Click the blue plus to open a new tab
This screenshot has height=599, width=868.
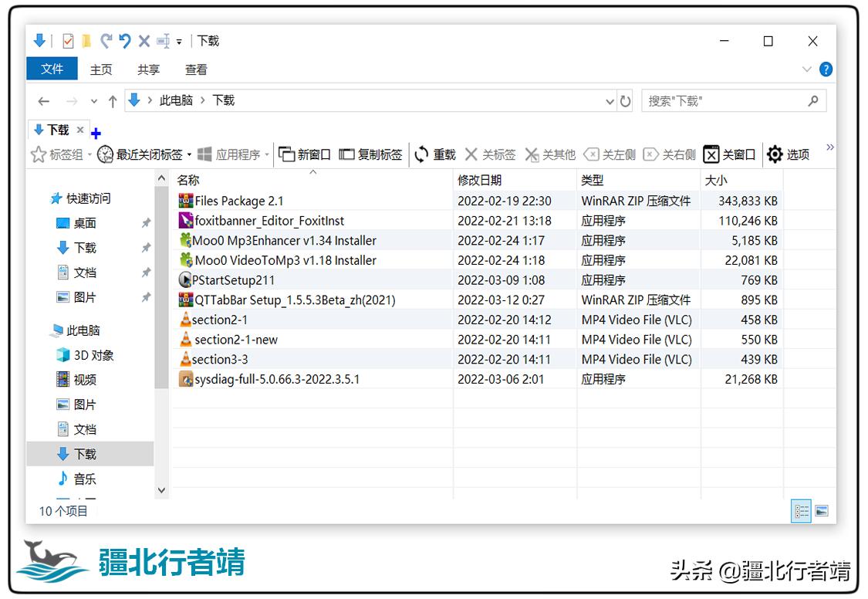click(x=96, y=132)
